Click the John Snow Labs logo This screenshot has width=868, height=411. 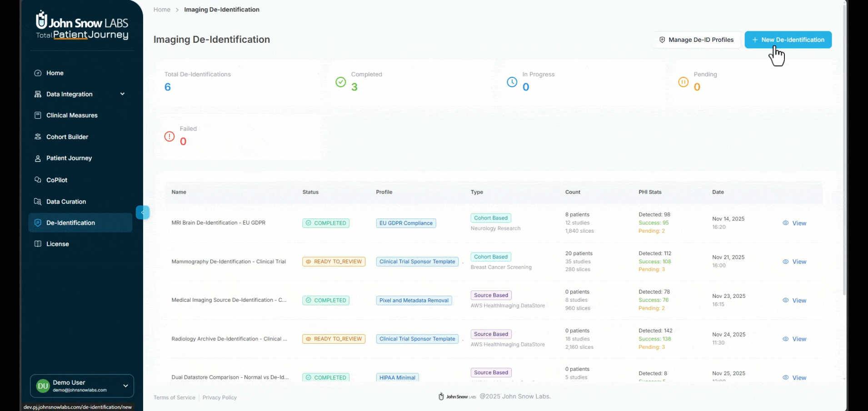(x=82, y=25)
